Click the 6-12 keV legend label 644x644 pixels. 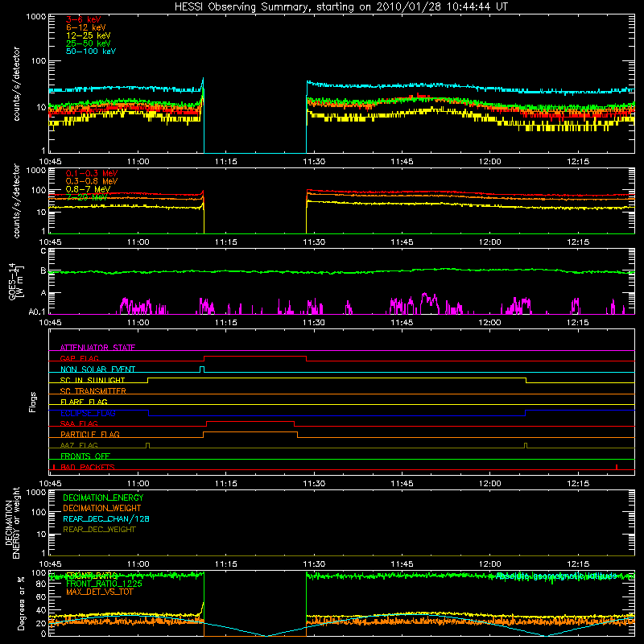pyautogui.click(x=86, y=27)
